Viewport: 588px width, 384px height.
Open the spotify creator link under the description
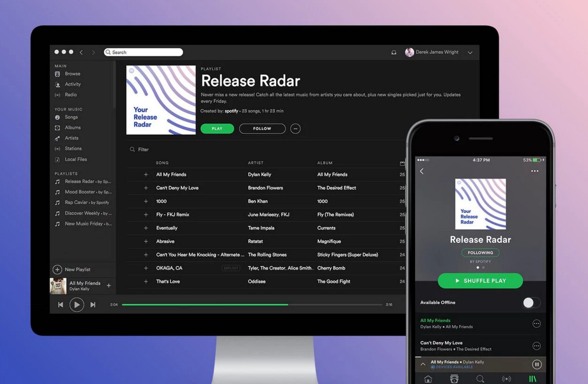(x=231, y=111)
